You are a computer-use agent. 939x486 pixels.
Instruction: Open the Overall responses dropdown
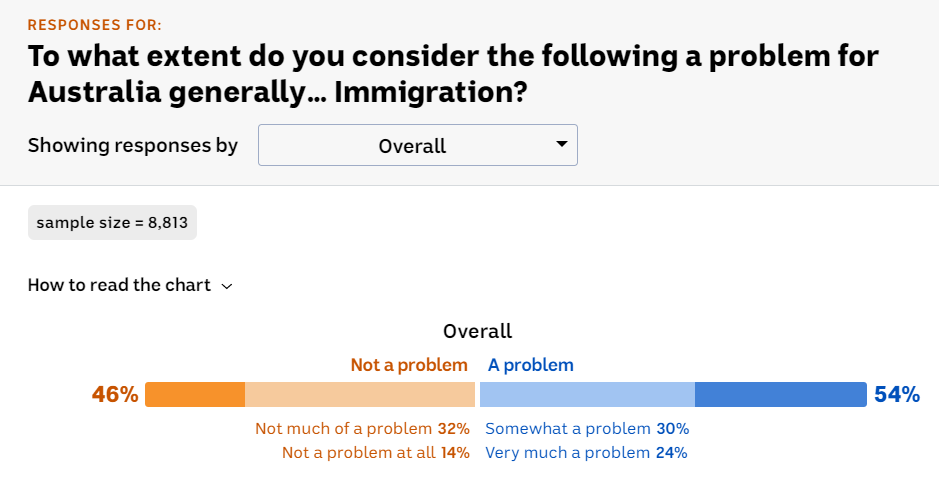click(x=417, y=145)
